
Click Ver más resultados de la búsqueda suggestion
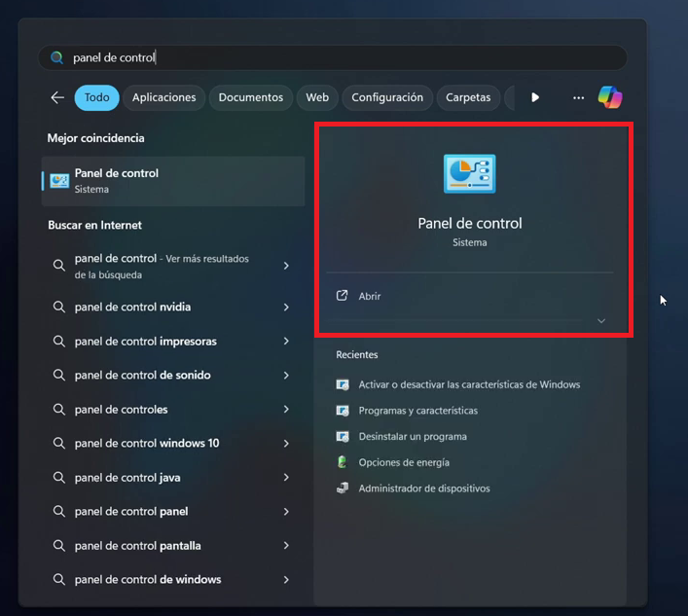pyautogui.click(x=162, y=267)
